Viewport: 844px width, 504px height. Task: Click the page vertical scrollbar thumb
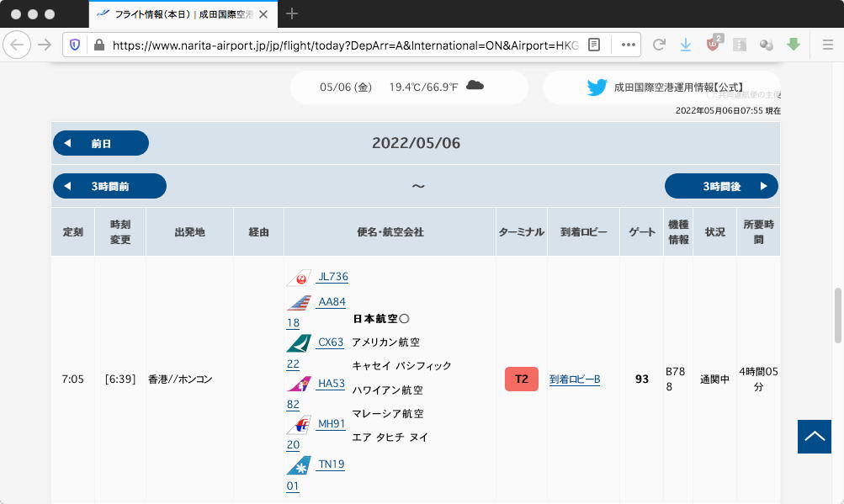point(837,316)
